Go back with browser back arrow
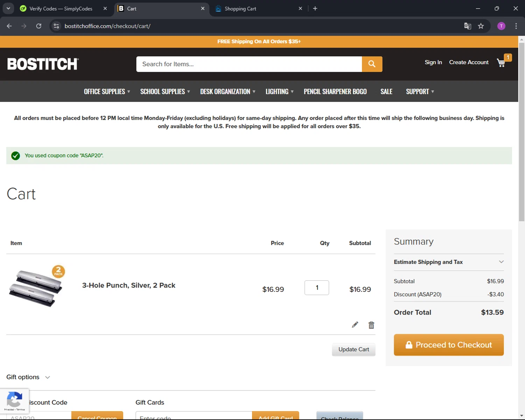 pyautogui.click(x=9, y=26)
